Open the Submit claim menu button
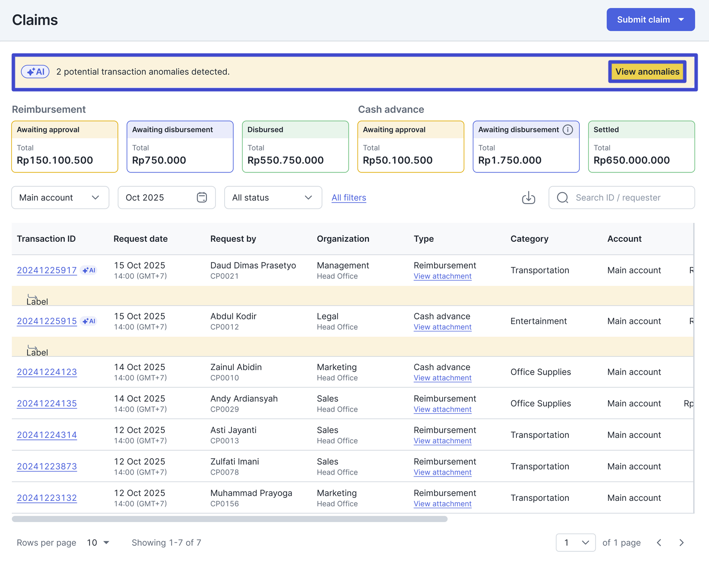709x588 pixels. pos(650,20)
